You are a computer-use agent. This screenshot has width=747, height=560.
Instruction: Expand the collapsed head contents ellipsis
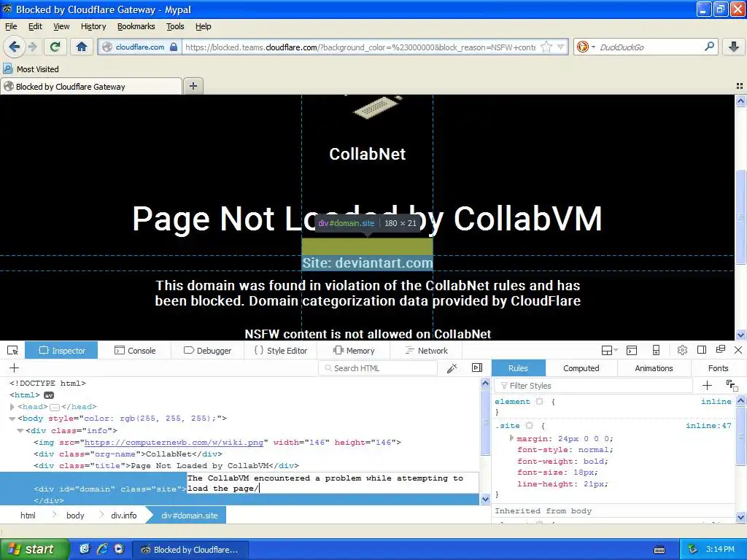(55, 407)
